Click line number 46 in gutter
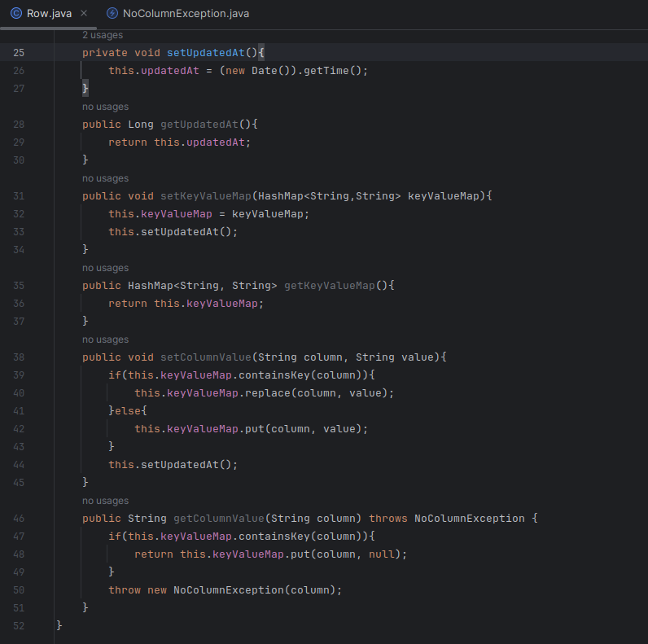The height and width of the screenshot is (644, 648). [x=19, y=519]
